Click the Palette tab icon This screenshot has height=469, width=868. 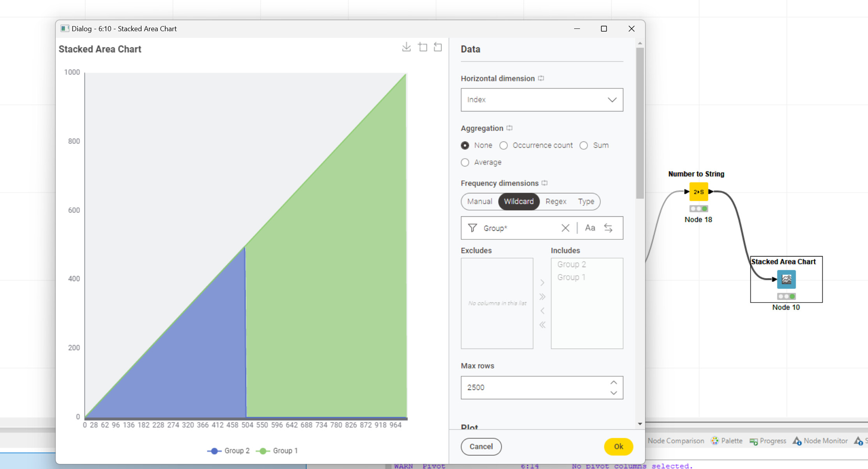[x=715, y=441]
